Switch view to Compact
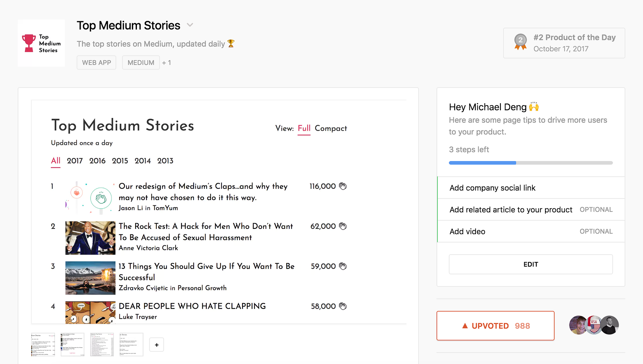The width and height of the screenshot is (643, 364). (x=331, y=128)
